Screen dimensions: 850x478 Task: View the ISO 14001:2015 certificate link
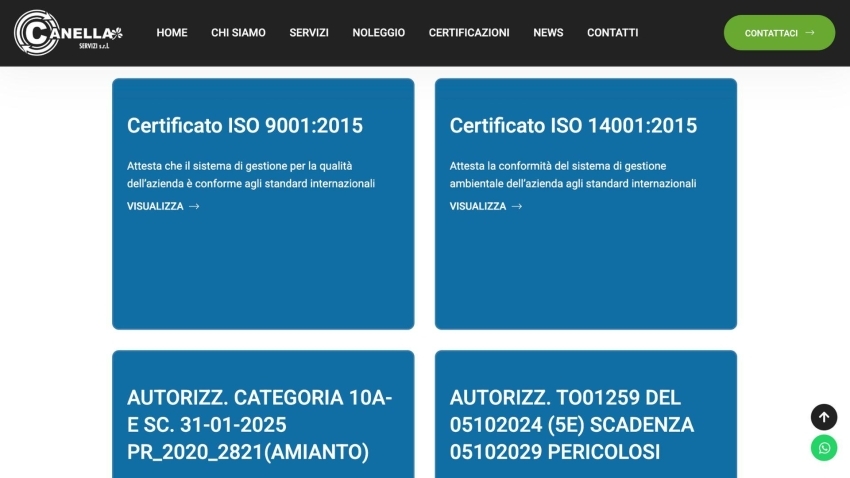click(478, 207)
